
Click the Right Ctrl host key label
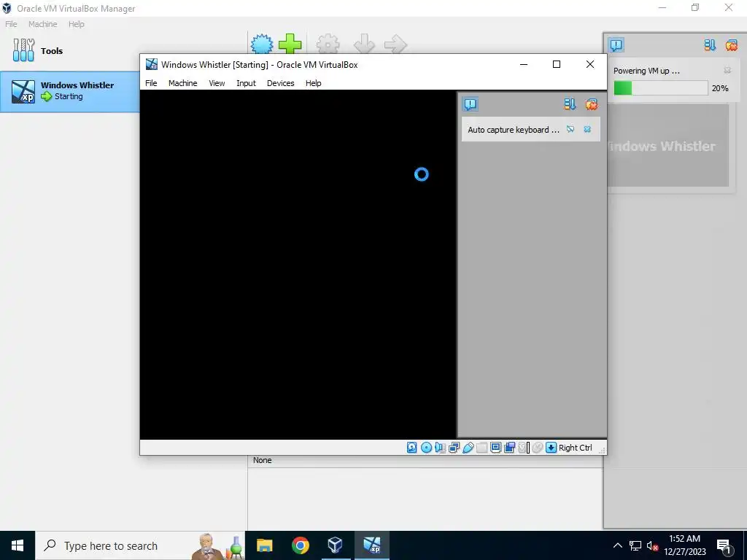[576, 448]
